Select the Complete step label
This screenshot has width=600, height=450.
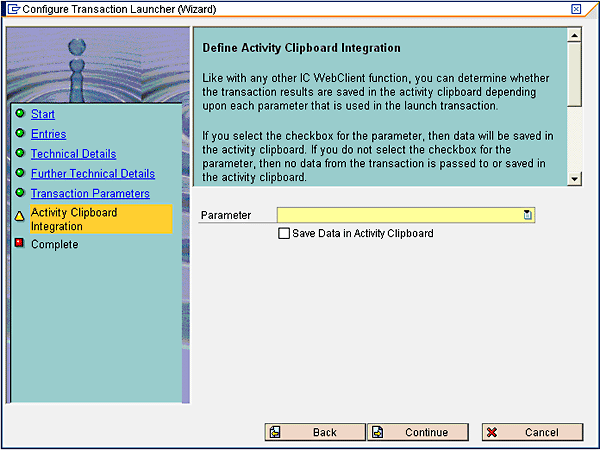pos(55,244)
